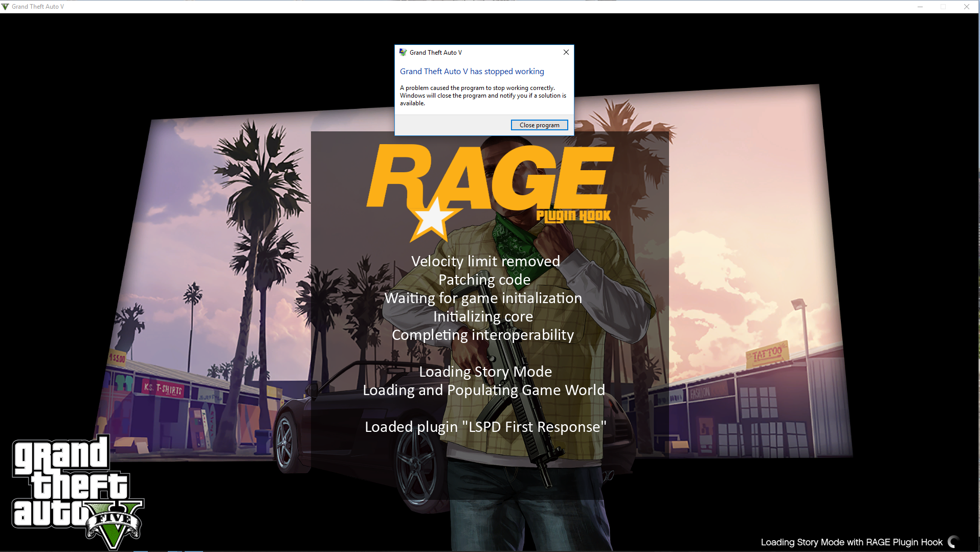The width and height of the screenshot is (980, 552).
Task: Close the main Grand Theft Auto V window
Action: 966,7
